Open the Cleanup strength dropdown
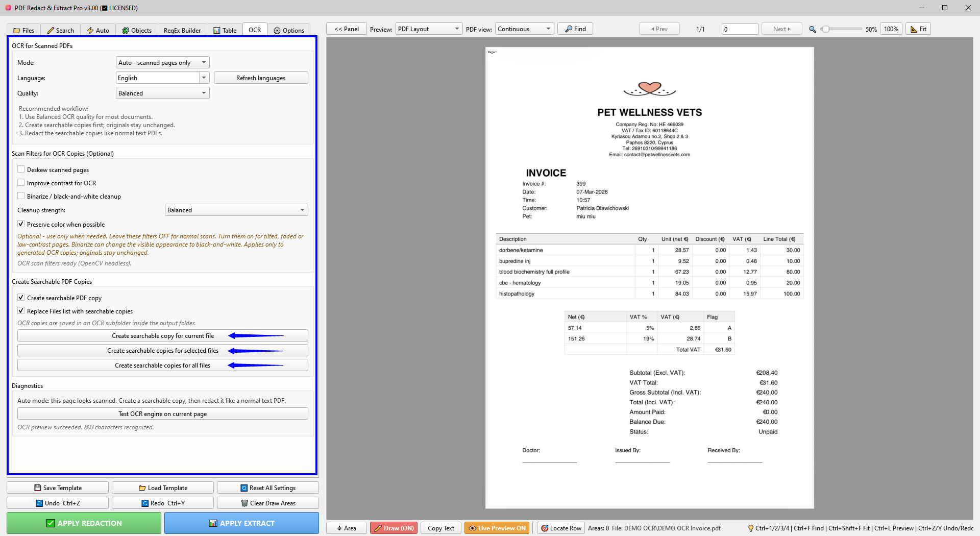 [236, 210]
